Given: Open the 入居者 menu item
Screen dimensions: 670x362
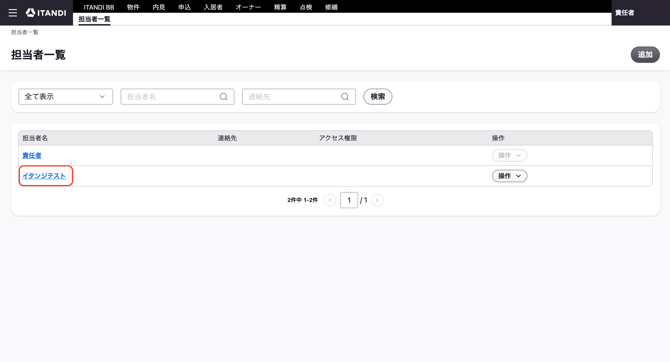Looking at the screenshot, I should 213,7.
